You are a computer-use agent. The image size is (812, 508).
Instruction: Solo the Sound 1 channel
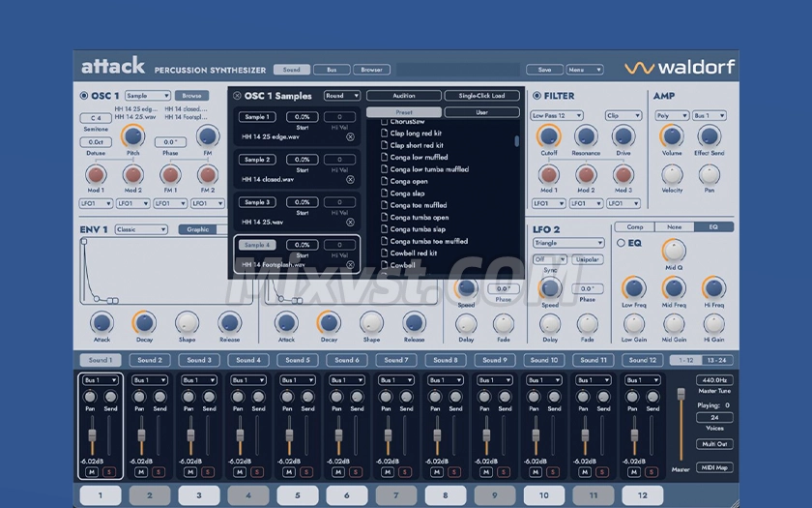109,472
